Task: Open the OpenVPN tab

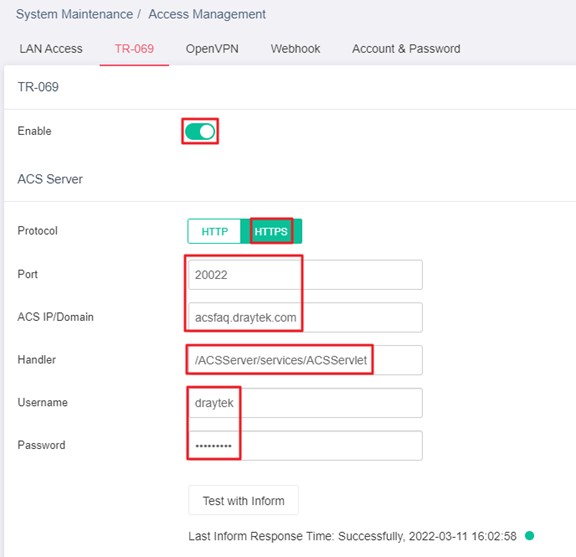Action: [212, 49]
